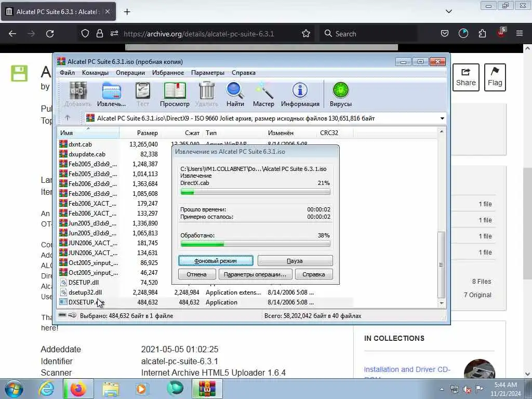Click the Найти (Find) toolbar icon
532x399 pixels.
pos(235,95)
